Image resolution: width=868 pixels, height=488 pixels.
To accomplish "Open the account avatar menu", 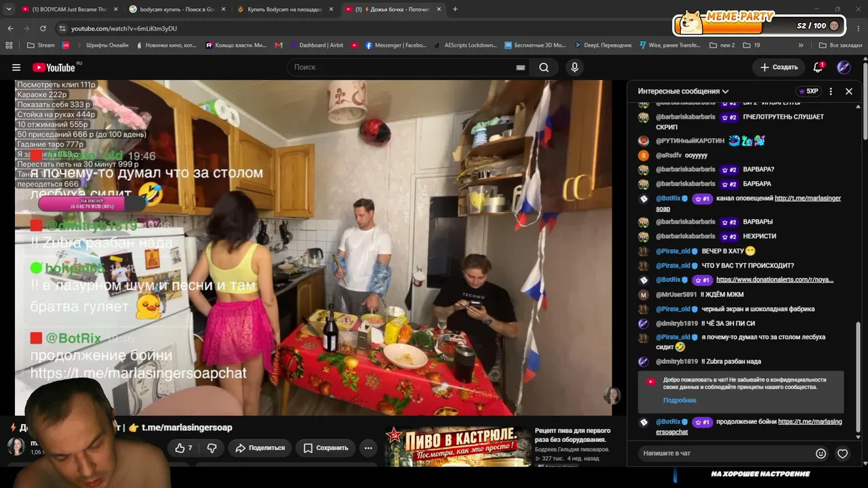I will tap(844, 67).
